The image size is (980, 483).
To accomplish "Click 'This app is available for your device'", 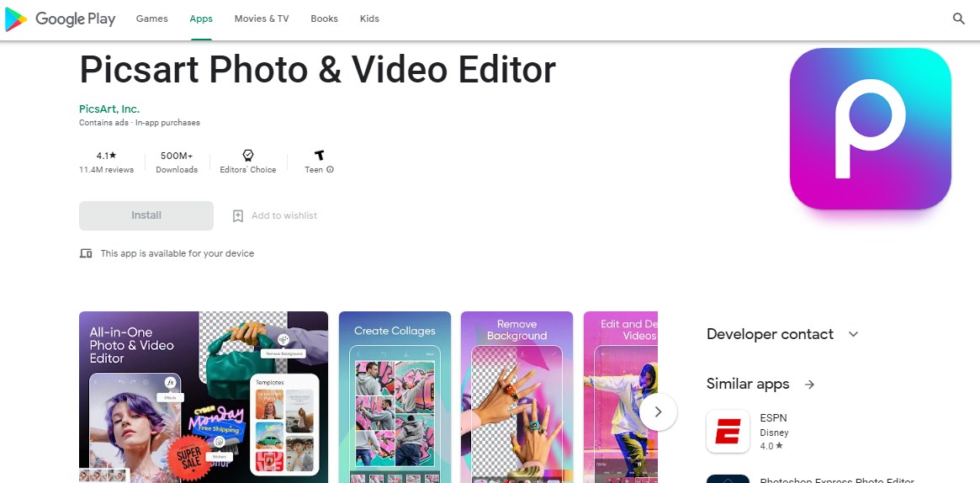I will pos(177,253).
